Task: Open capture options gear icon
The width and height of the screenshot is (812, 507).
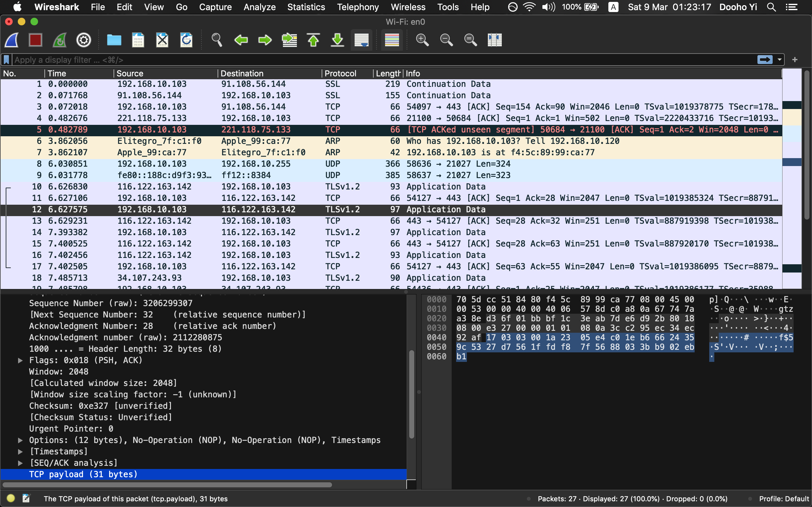Action: tap(83, 40)
